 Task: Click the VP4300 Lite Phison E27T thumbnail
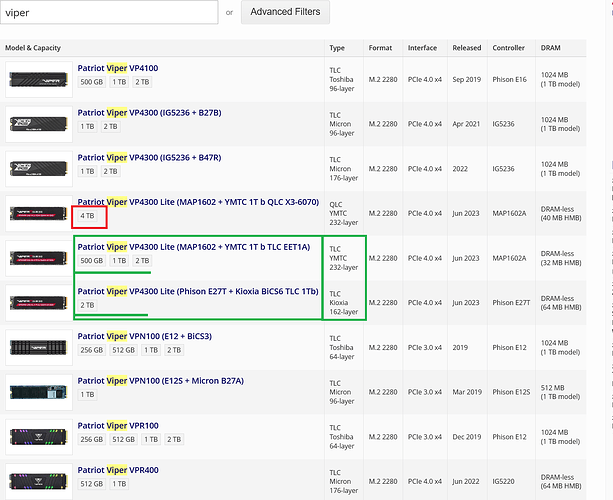(39, 303)
